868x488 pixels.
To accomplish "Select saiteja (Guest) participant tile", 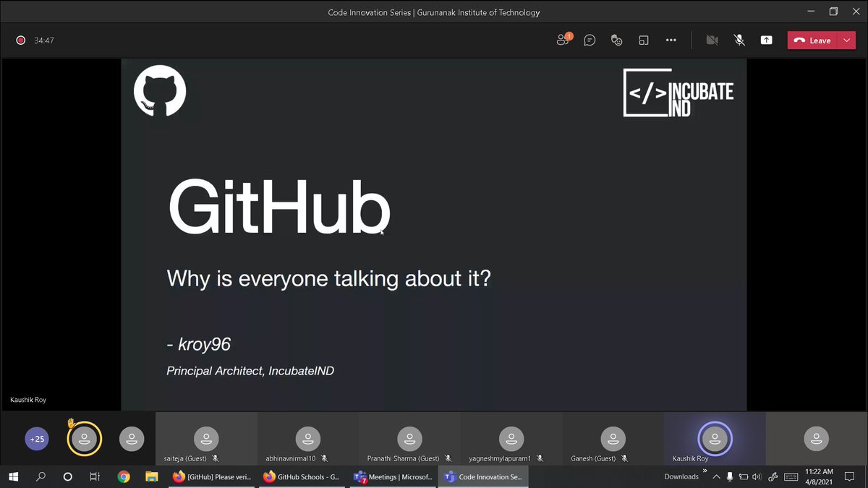I will click(x=207, y=439).
